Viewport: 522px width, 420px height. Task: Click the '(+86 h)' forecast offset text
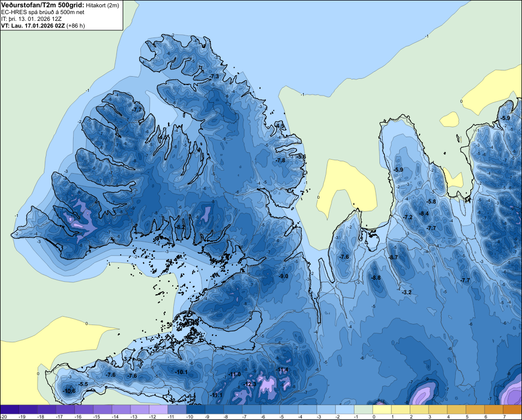pyautogui.click(x=76, y=26)
